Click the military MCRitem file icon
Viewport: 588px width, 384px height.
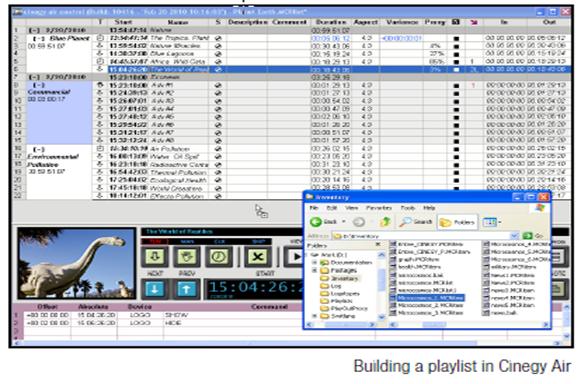[x=486, y=267]
